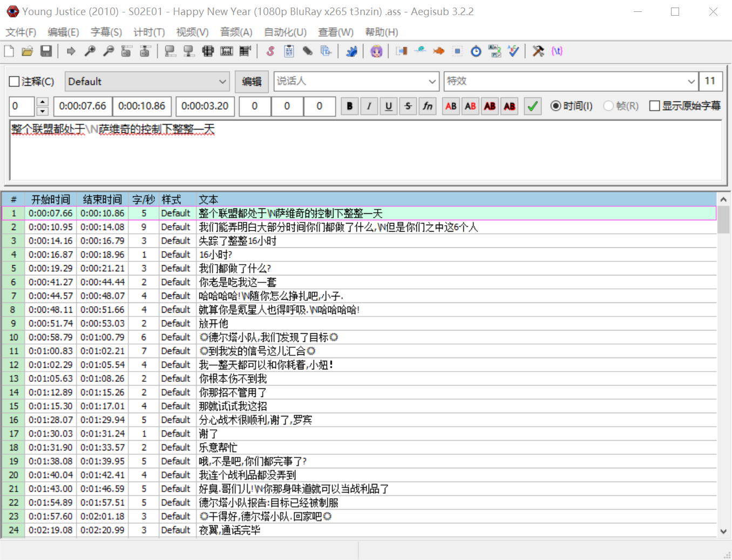732x560 pixels.
Task: Launch ASSDraw anime girl icon
Action: 376,51
